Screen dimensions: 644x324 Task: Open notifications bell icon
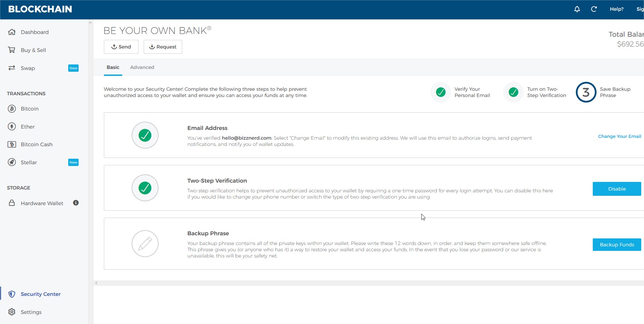[x=577, y=9]
